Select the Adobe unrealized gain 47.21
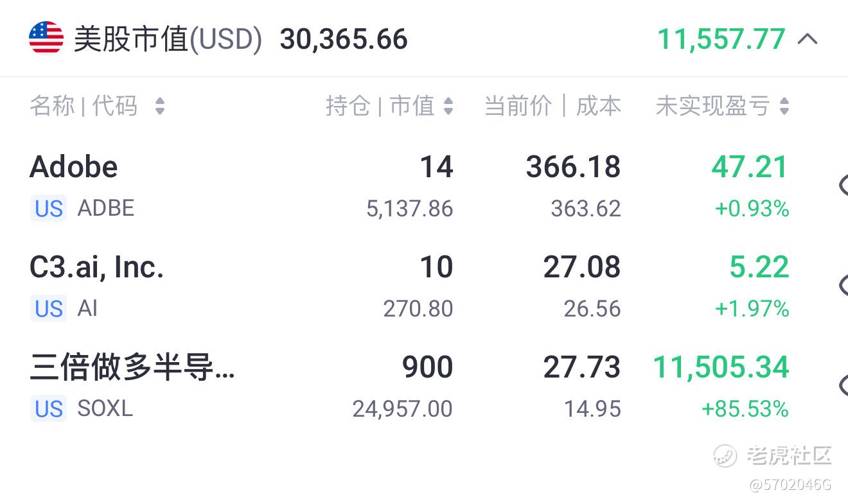 tap(750, 167)
